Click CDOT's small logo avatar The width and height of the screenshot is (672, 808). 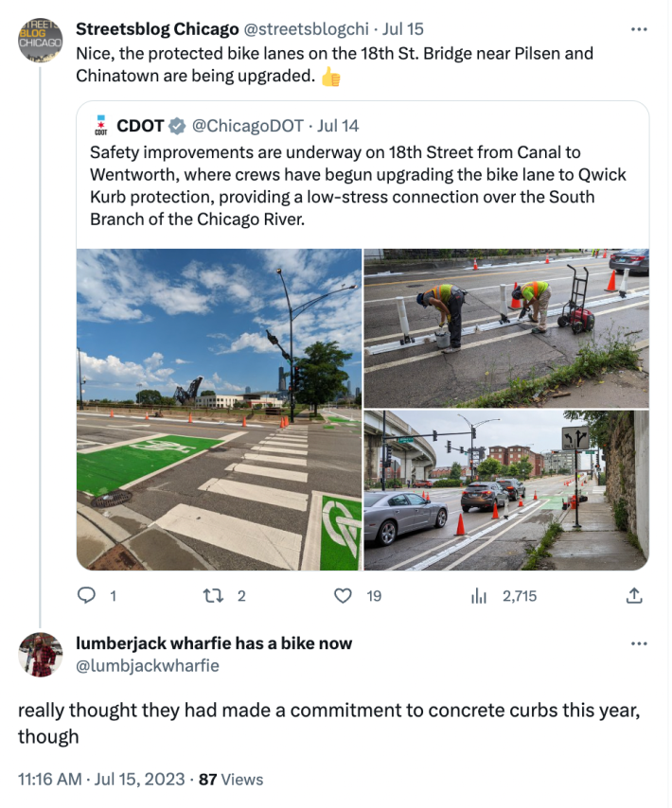point(100,126)
